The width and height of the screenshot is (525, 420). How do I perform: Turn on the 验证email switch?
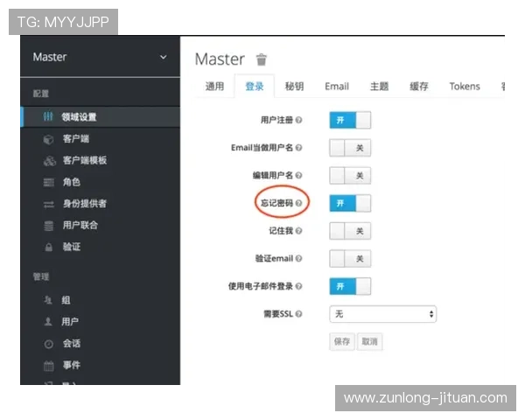pos(350,259)
